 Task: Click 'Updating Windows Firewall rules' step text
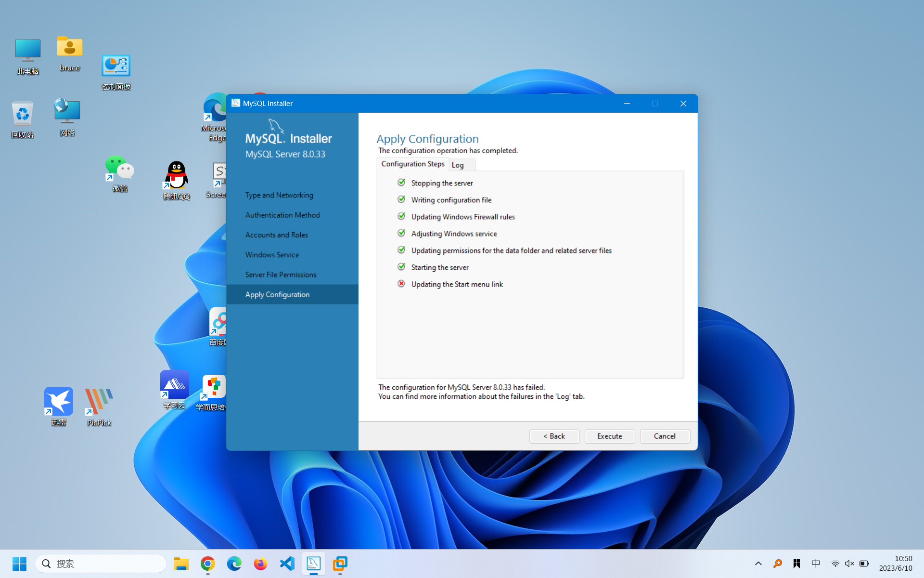463,217
